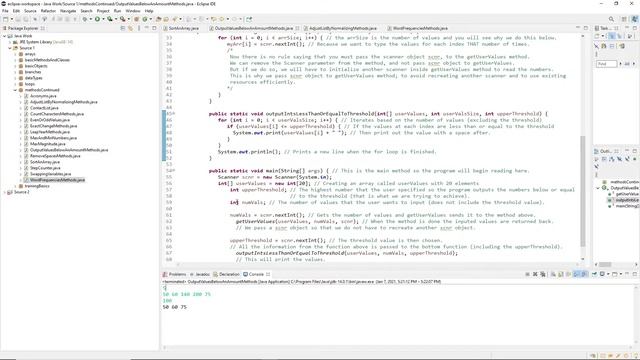Screen dimensions: 640x360
Task: Click the Open Perspective icon
Action: click(624, 19)
